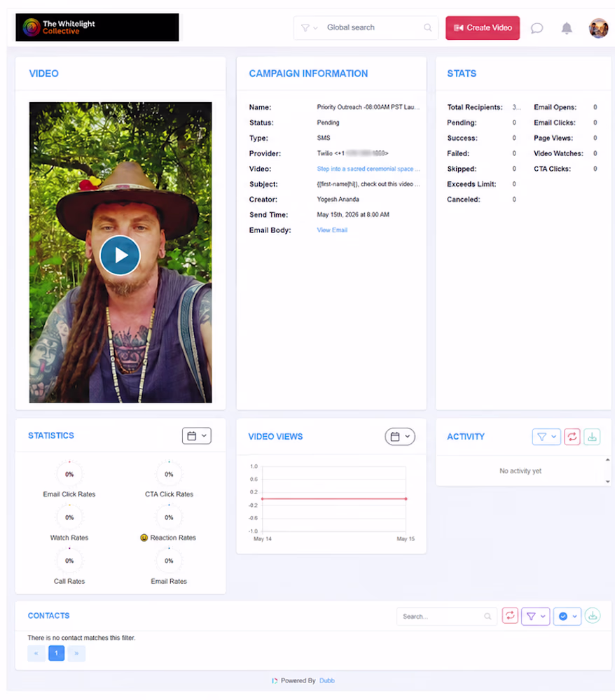Click the 'No activity yet' message
Image resolution: width=615 pixels, height=700 pixels.
(x=520, y=471)
